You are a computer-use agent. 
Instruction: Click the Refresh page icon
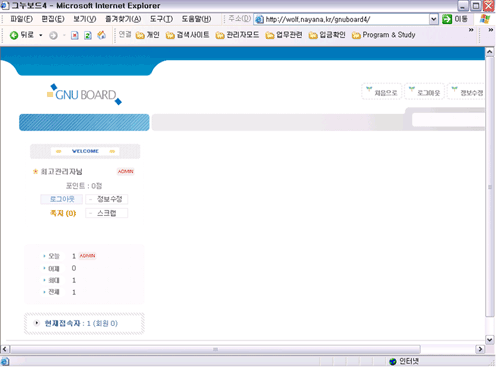88,35
